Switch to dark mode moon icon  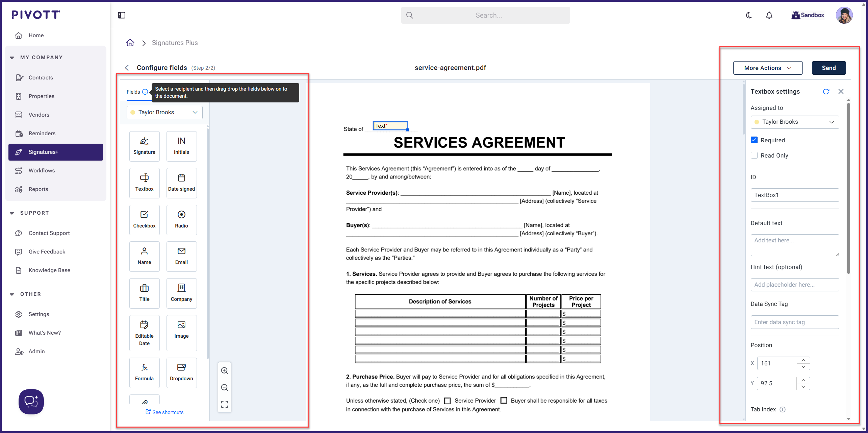(749, 15)
